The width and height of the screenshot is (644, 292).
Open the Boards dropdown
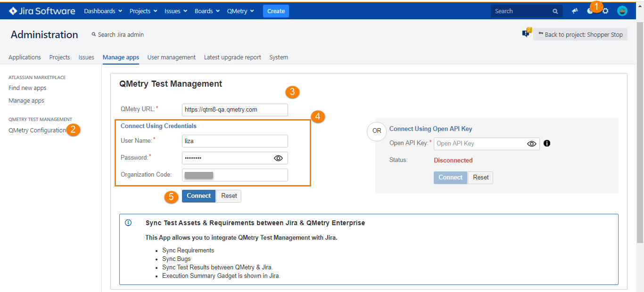coord(206,10)
